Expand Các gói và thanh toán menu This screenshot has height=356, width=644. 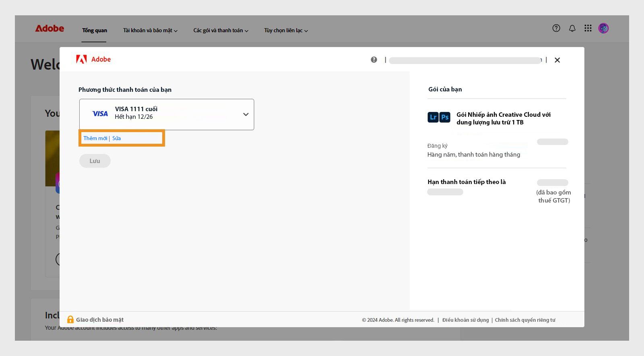pyautogui.click(x=221, y=31)
